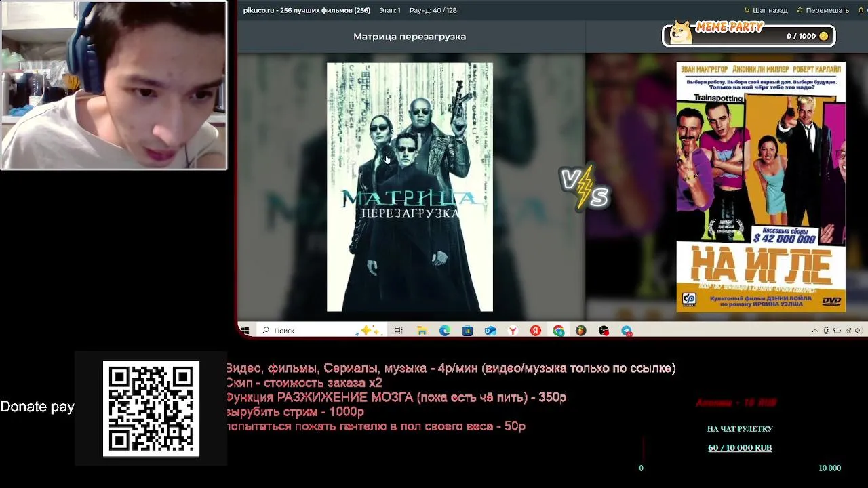Click the 'Скип - стоимость заказа х2' line
The width and height of the screenshot is (868, 488).
pyautogui.click(x=304, y=383)
